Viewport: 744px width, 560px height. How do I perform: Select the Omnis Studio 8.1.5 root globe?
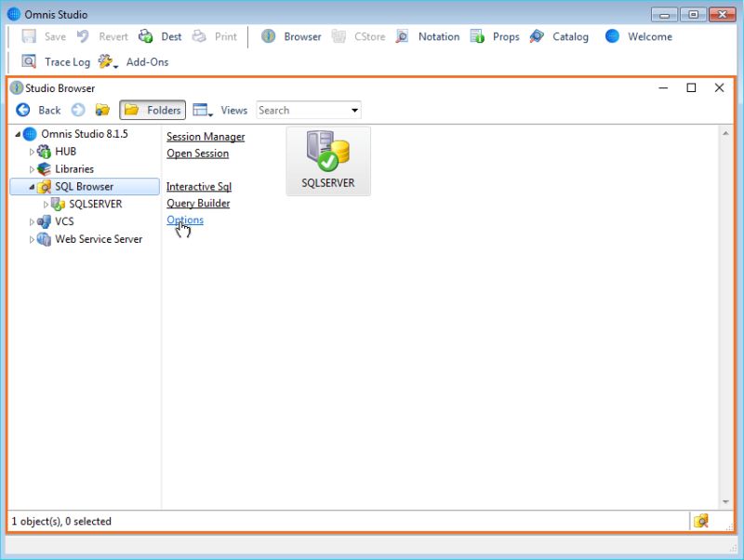click(30, 134)
